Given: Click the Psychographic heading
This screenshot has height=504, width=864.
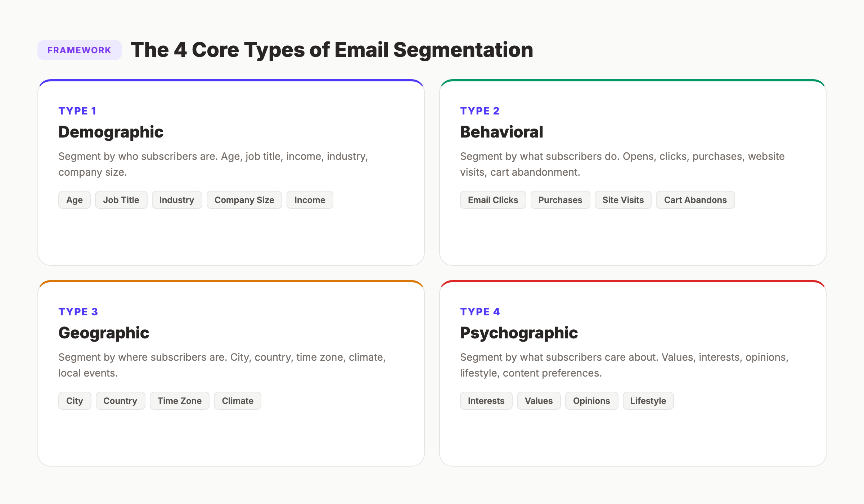Looking at the screenshot, I should tap(519, 333).
